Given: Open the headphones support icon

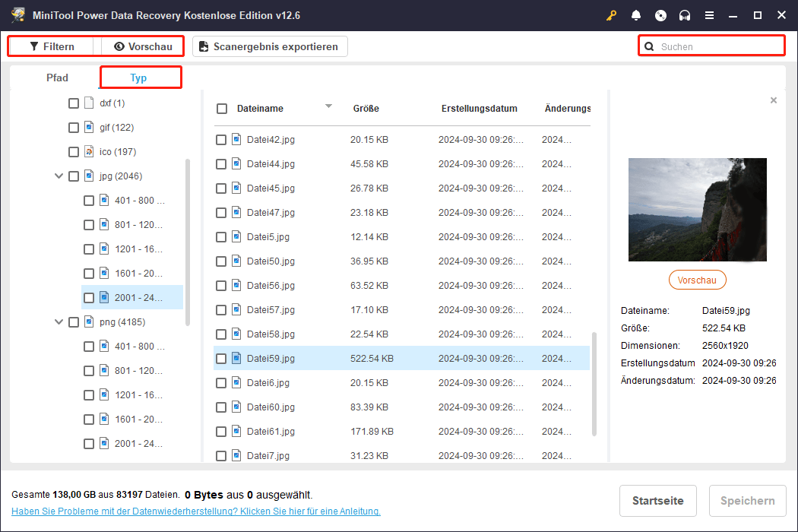Looking at the screenshot, I should coord(685,15).
